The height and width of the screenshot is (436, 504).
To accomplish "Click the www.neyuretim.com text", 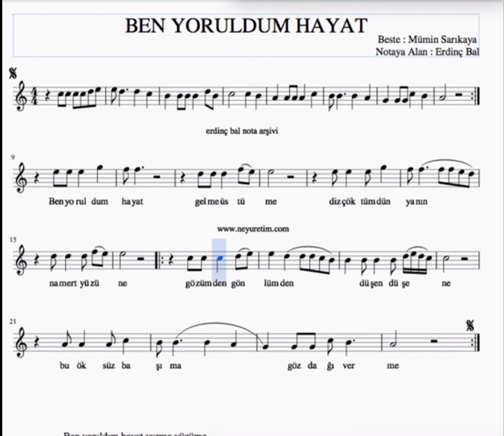I will coord(253,229).
